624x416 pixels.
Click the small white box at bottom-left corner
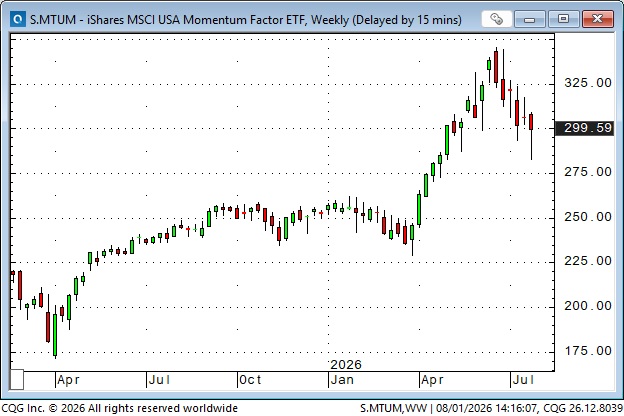17,379
